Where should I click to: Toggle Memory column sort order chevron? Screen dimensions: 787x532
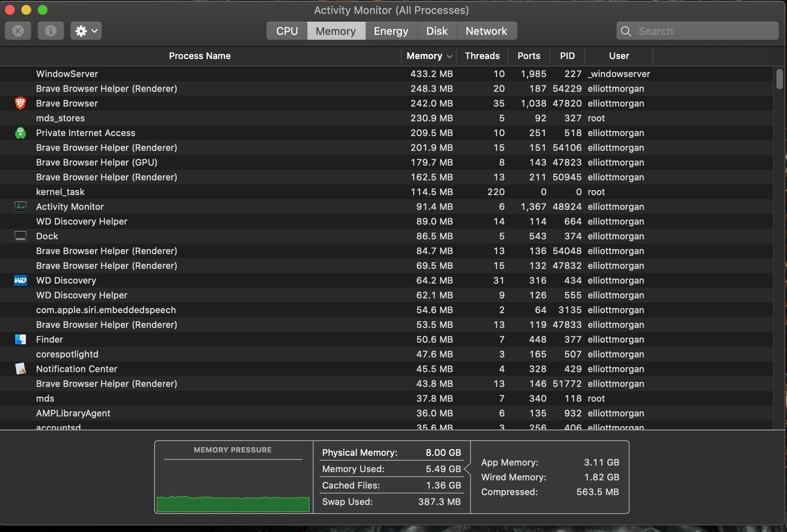(x=450, y=57)
